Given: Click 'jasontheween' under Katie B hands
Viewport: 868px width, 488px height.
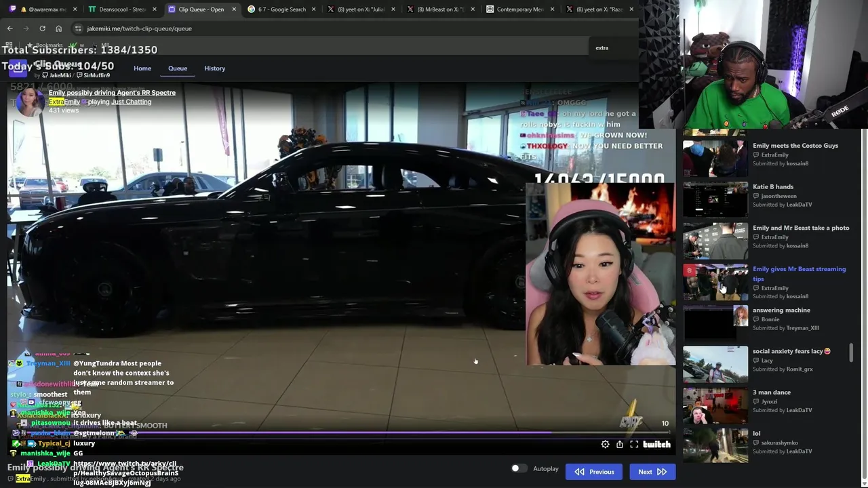Looking at the screenshot, I should [x=779, y=196].
